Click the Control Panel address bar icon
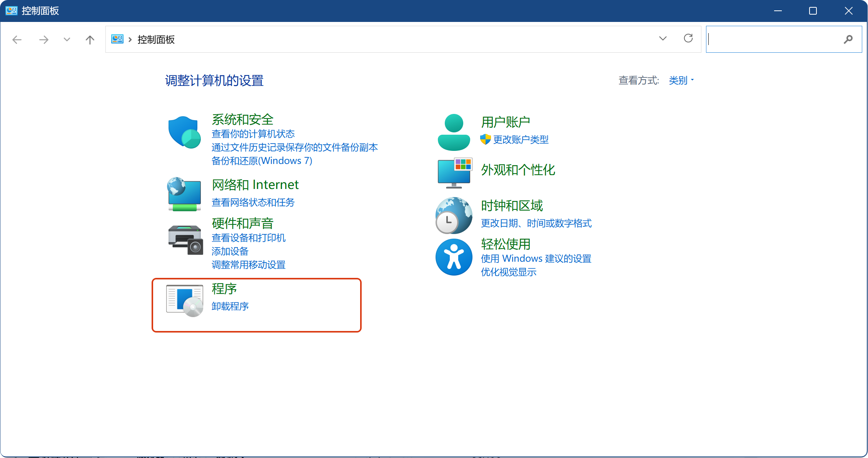Screen dimensions: 868x458 point(117,39)
